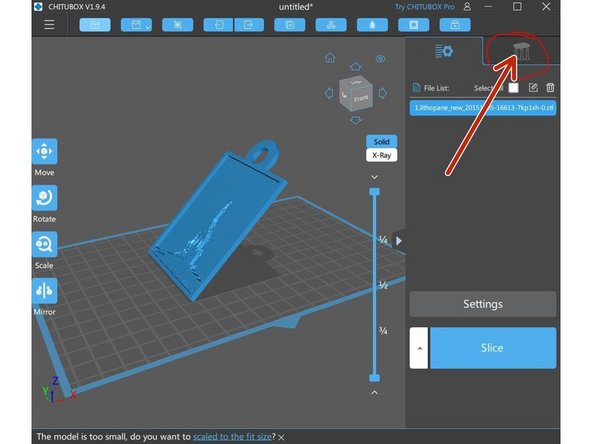Viewport: 592px width, 444px height.
Task: Rotate view down with bottom arrow
Action: tap(355, 120)
